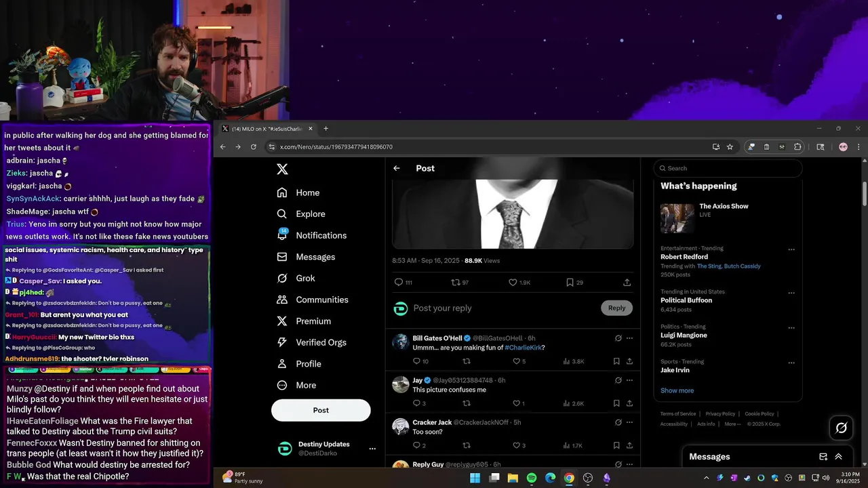Reload the page in Chrome
This screenshot has height=488, width=868.
point(254,146)
